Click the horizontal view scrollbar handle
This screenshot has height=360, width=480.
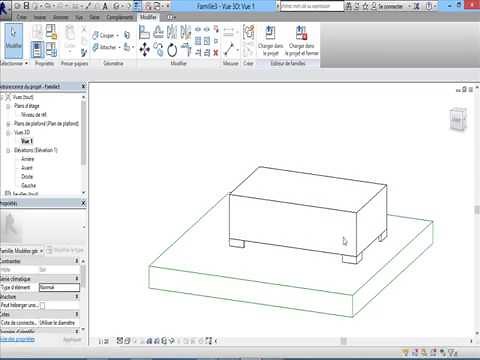(x=344, y=341)
